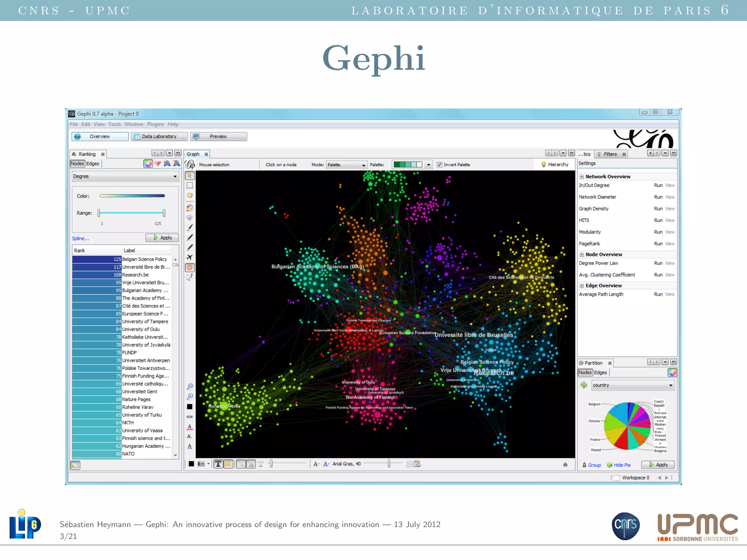Switch to the Data Laboratory tab
This screenshot has width=747, height=560.
159,137
